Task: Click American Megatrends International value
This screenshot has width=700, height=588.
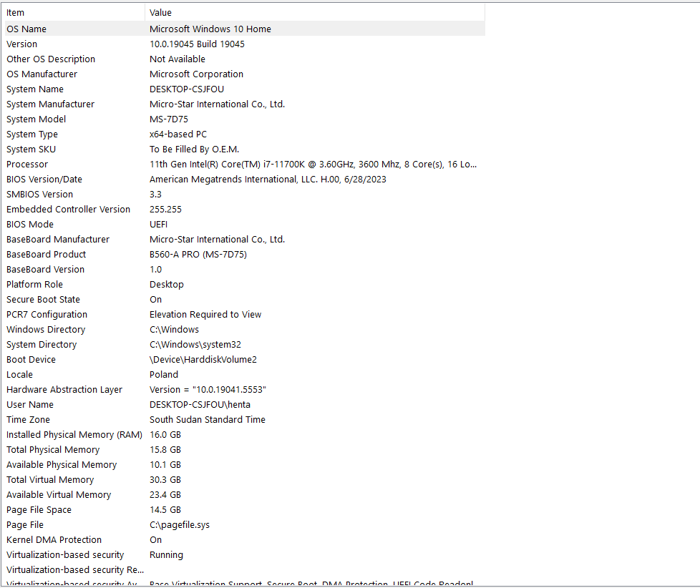Action: pyautogui.click(x=268, y=180)
